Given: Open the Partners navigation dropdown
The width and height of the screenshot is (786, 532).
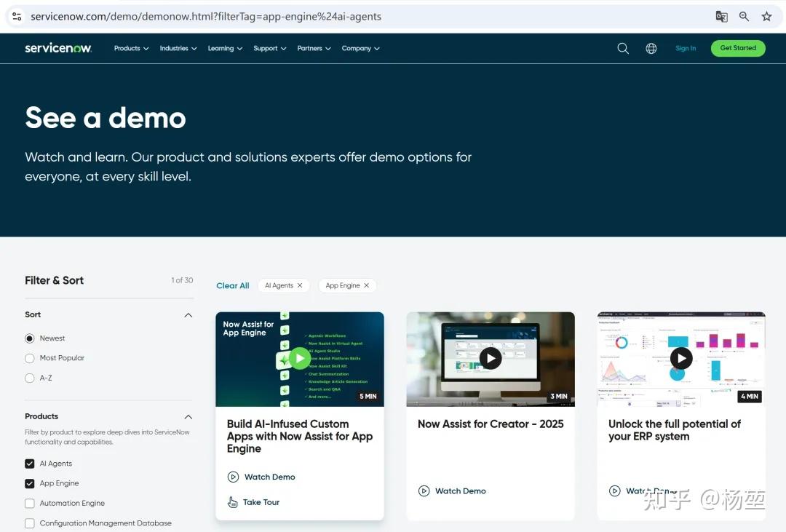Looking at the screenshot, I should 314,48.
